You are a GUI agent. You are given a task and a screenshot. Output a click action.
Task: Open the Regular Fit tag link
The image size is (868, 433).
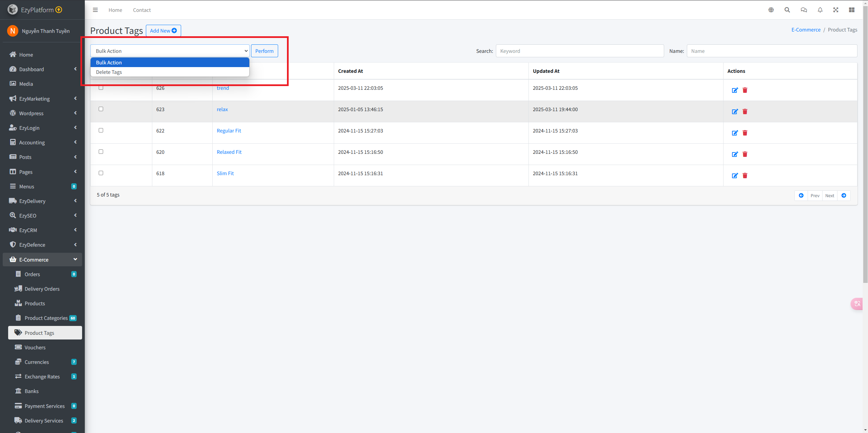coord(229,131)
